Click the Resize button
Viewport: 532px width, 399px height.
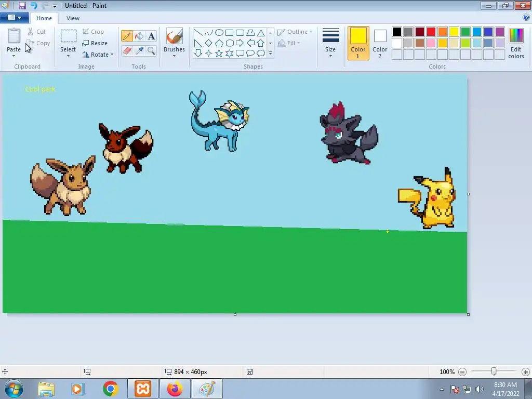coord(95,43)
